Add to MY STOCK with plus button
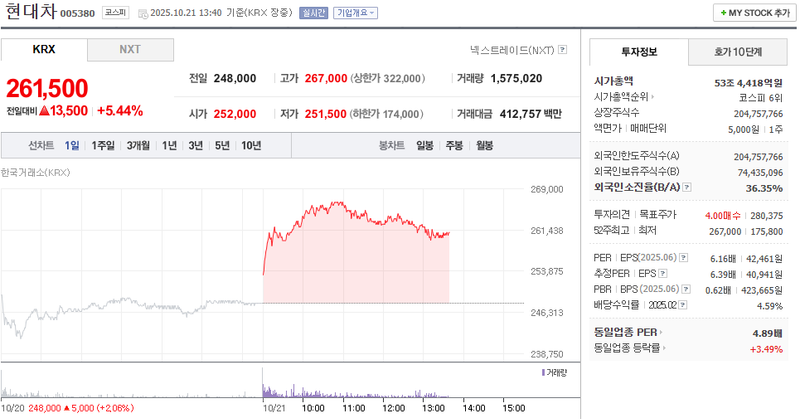This screenshot has height=419, width=800. 752,13
